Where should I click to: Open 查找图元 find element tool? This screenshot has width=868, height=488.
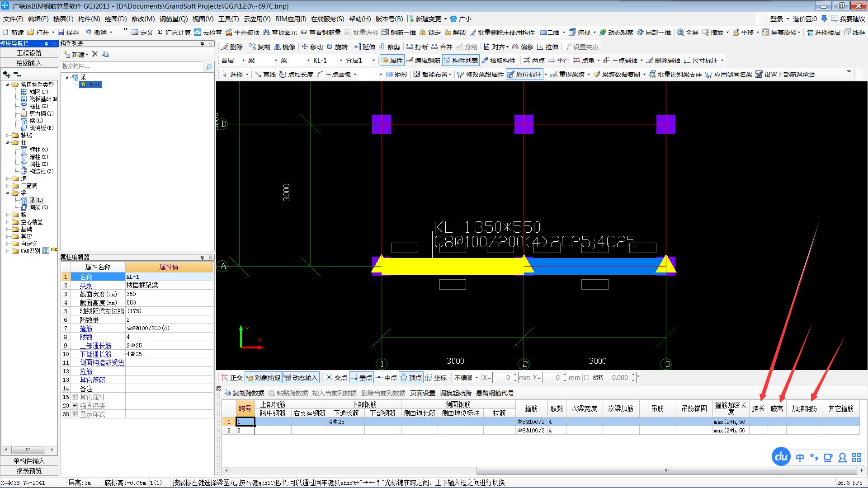click(x=280, y=32)
